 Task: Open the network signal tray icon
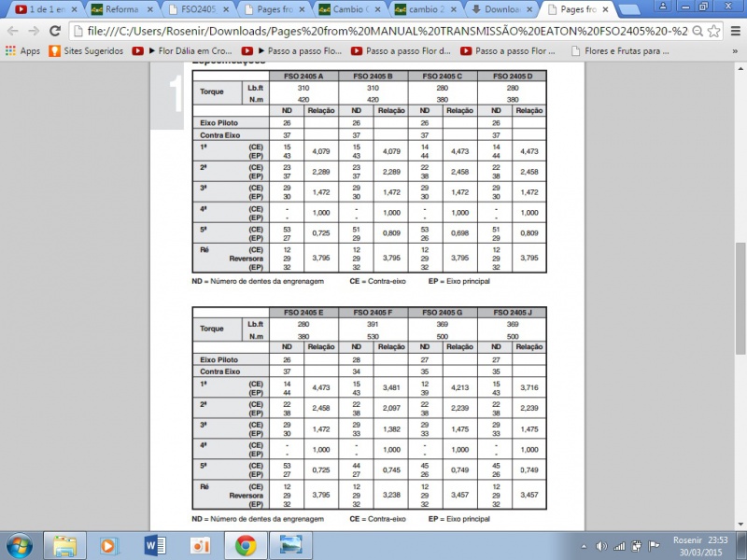[619, 546]
